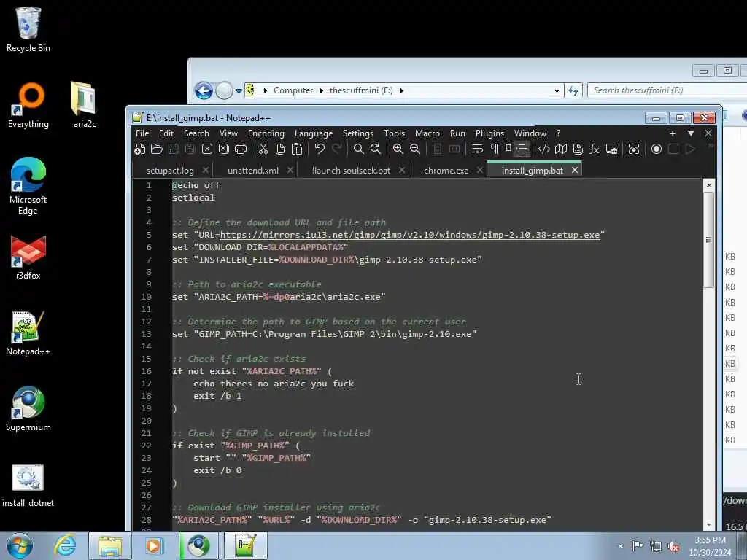This screenshot has height=560, width=747.
Task: Click the user-defined language code icon
Action: click(544, 149)
